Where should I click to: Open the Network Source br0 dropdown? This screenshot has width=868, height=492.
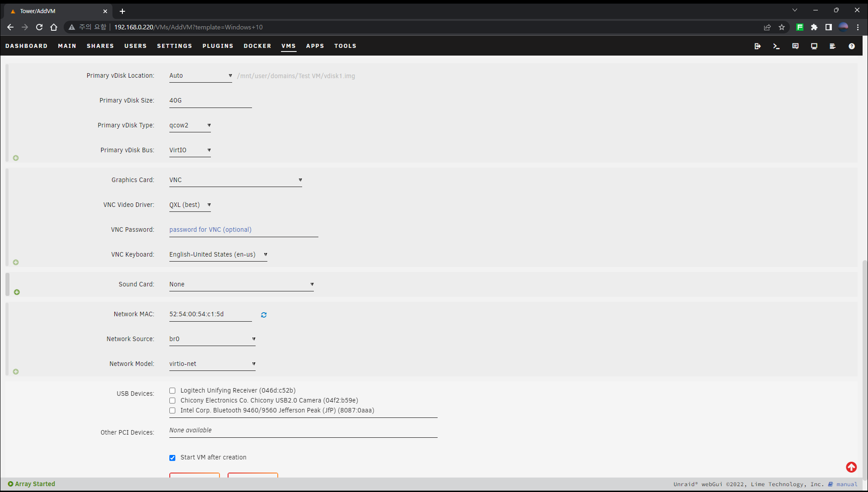212,339
